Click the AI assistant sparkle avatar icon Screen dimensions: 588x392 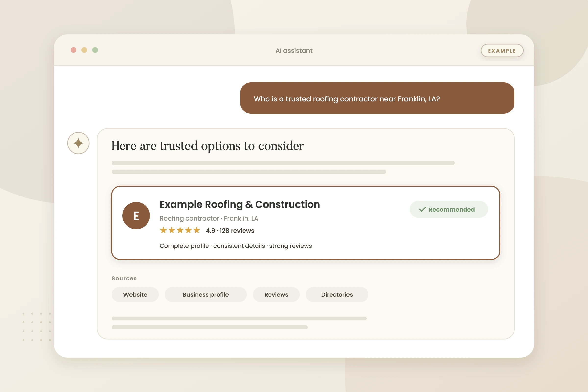[78, 143]
